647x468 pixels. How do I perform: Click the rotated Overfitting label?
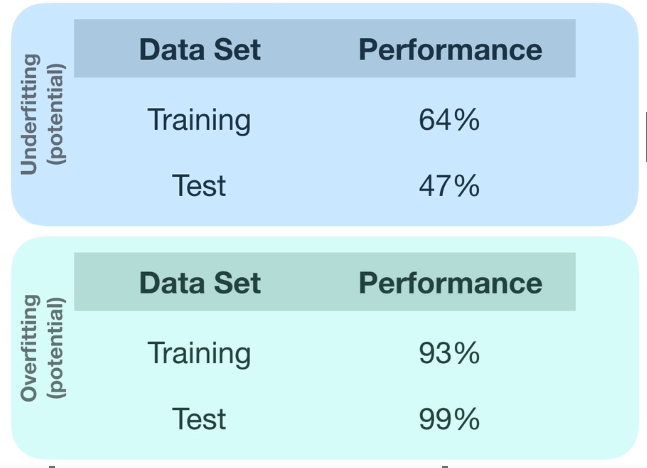click(30, 348)
